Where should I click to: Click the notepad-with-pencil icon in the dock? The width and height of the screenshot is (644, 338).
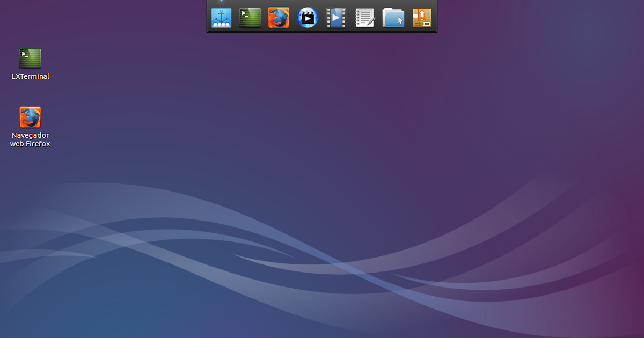pos(365,17)
